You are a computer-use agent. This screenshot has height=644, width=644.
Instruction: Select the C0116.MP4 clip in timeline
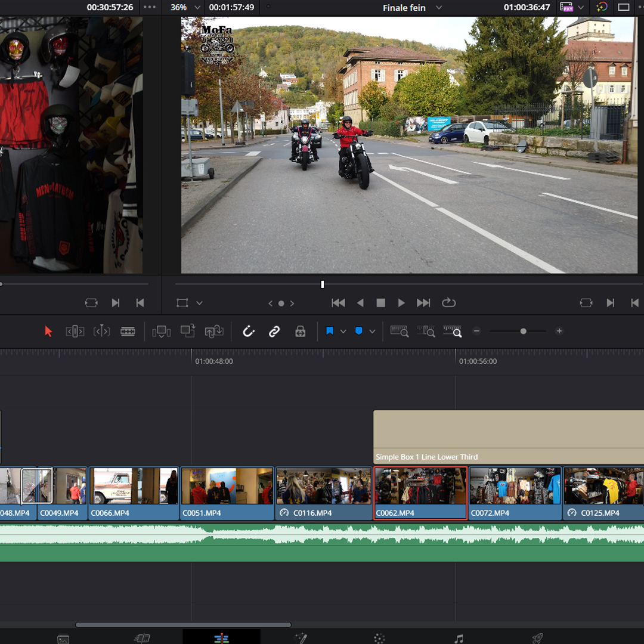324,493
